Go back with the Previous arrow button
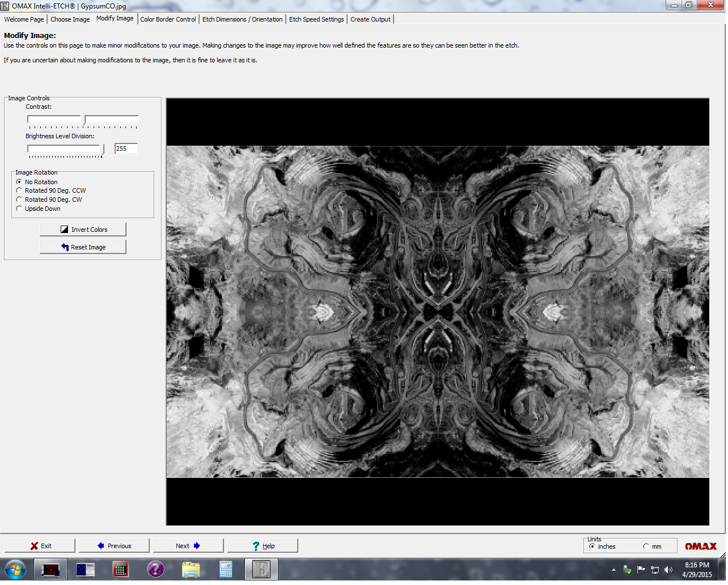728x585 pixels. coord(114,546)
